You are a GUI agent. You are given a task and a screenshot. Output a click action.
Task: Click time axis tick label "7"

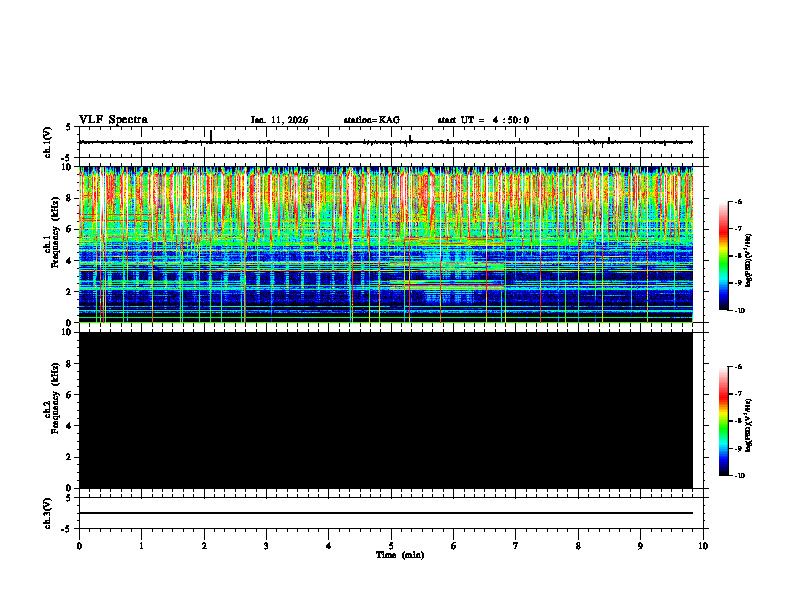[x=516, y=546]
